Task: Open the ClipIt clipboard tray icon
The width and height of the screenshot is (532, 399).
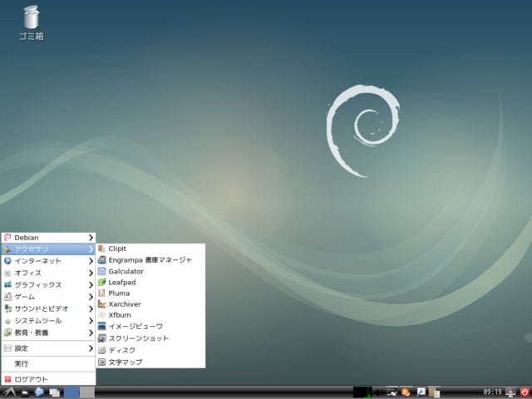Action: click(434, 392)
